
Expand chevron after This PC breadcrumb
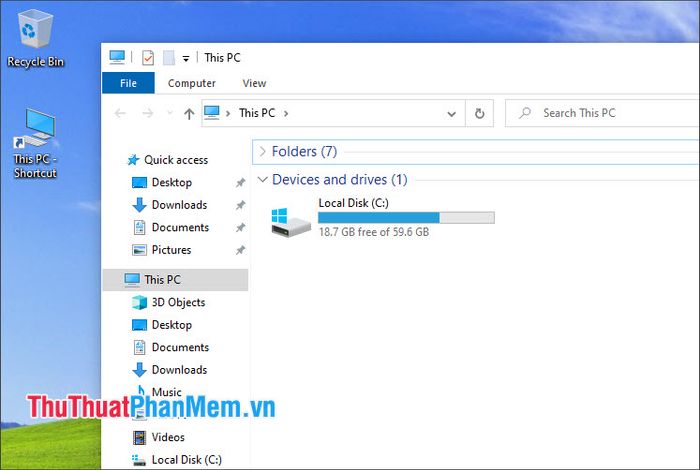tap(286, 113)
